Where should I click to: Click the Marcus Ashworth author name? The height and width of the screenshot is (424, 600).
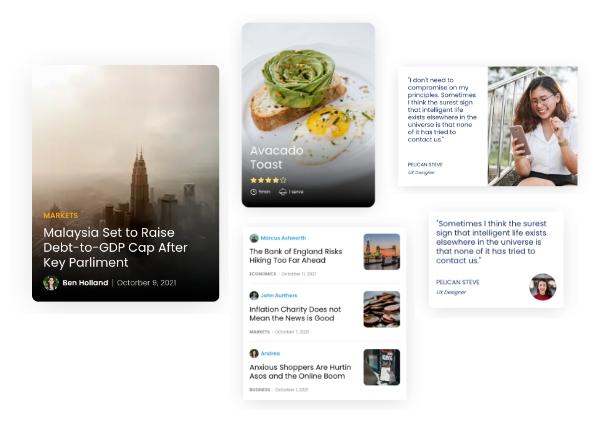(x=283, y=238)
